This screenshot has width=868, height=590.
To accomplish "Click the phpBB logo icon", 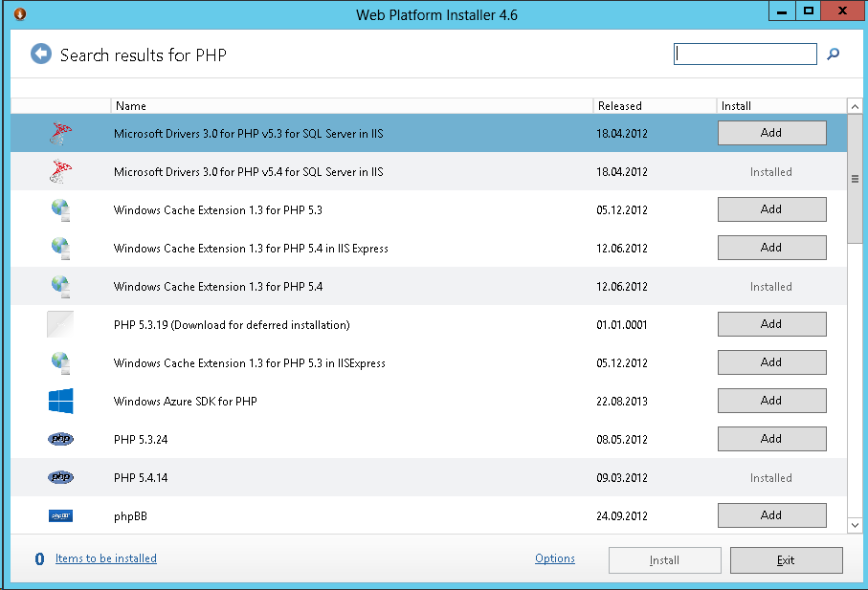I will tap(60, 516).
